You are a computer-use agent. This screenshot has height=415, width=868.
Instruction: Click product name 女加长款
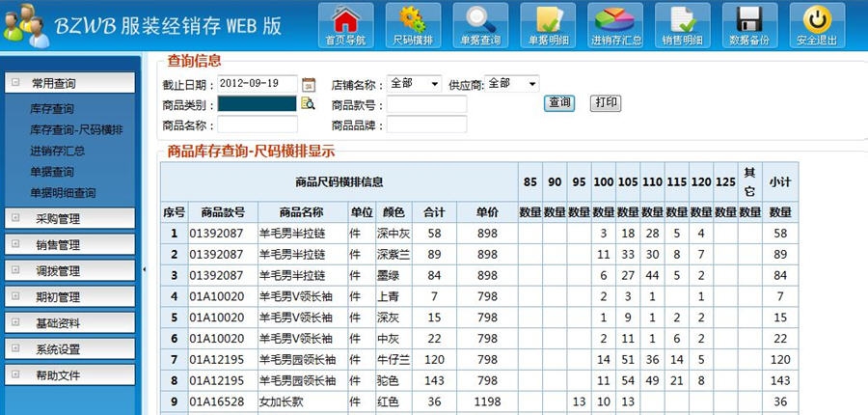point(282,401)
